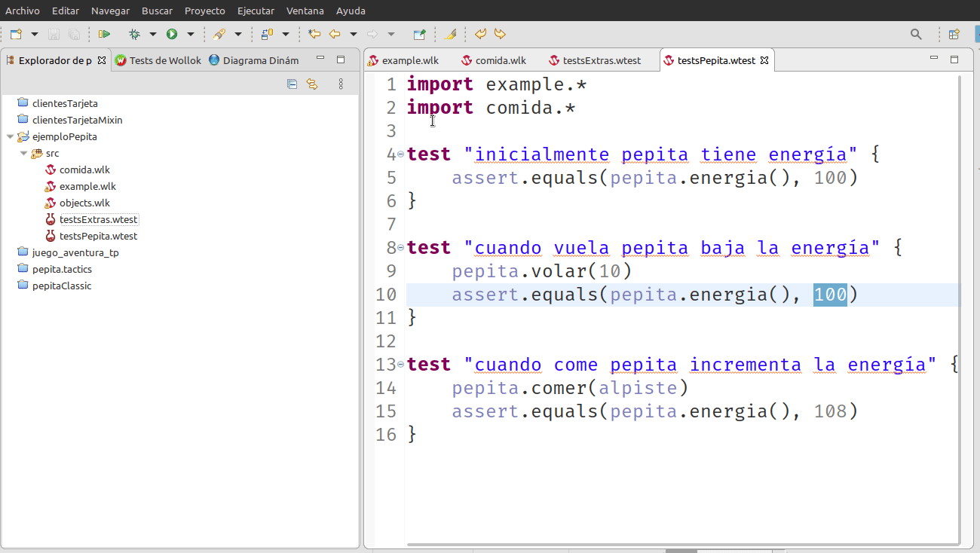The image size is (980, 553).
Task: Maximize the explorer panel
Action: click(x=341, y=60)
